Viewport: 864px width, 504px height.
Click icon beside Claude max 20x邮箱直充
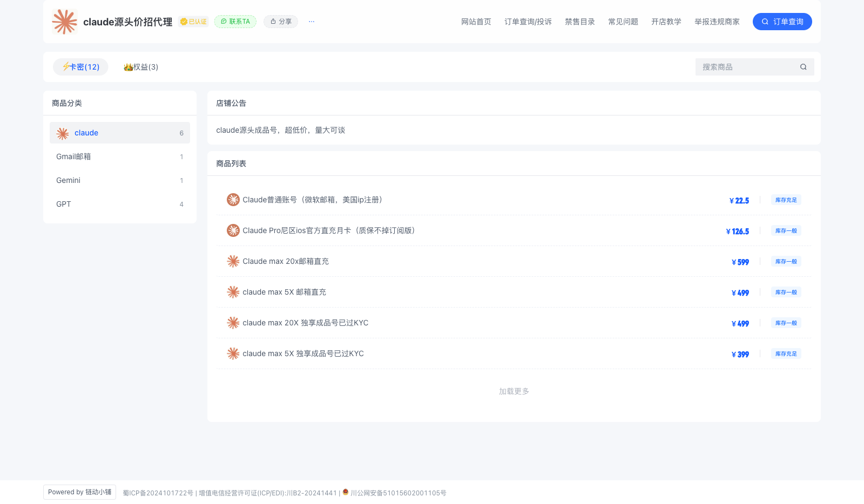tap(233, 261)
